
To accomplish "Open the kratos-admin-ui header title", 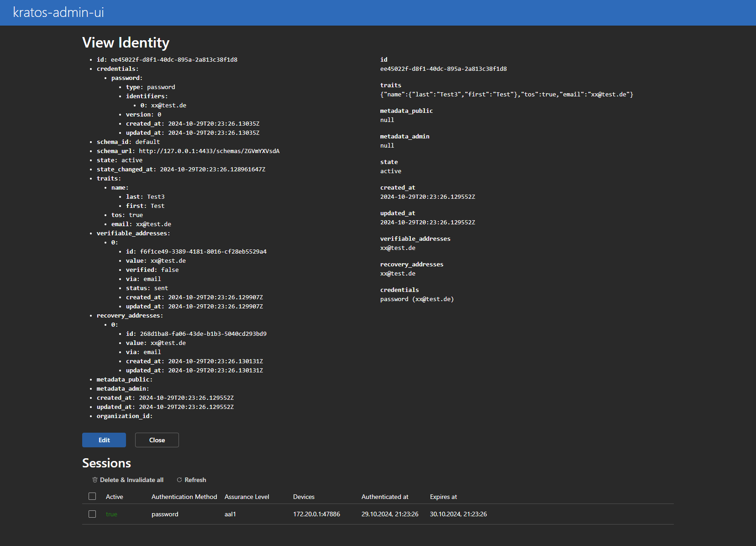I will point(58,12).
